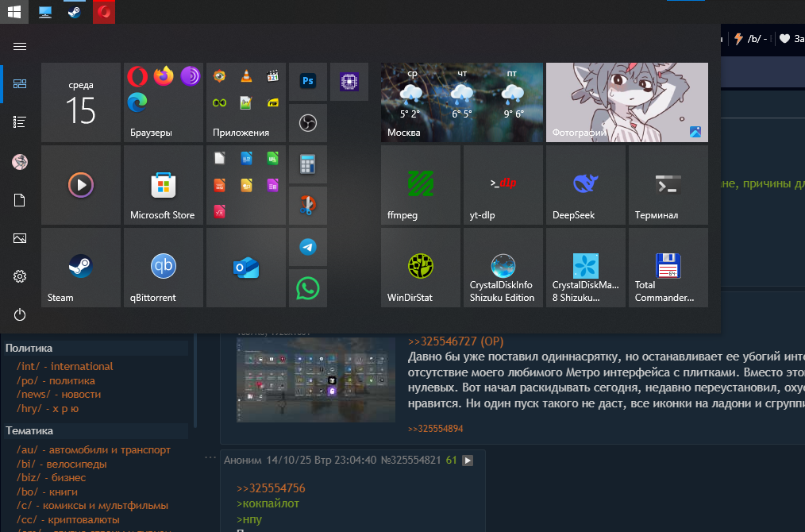Open the media player play-button tile
805x532 pixels.
click(81, 185)
